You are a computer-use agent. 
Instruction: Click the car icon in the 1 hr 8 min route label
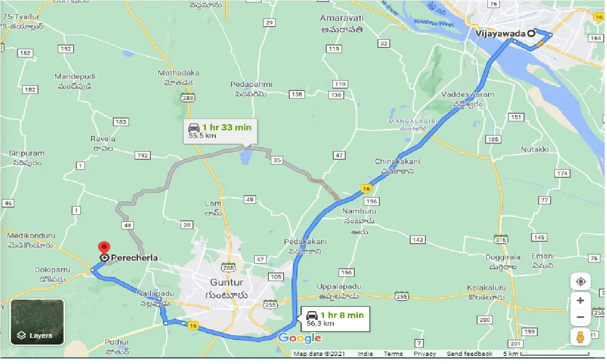[312, 315]
